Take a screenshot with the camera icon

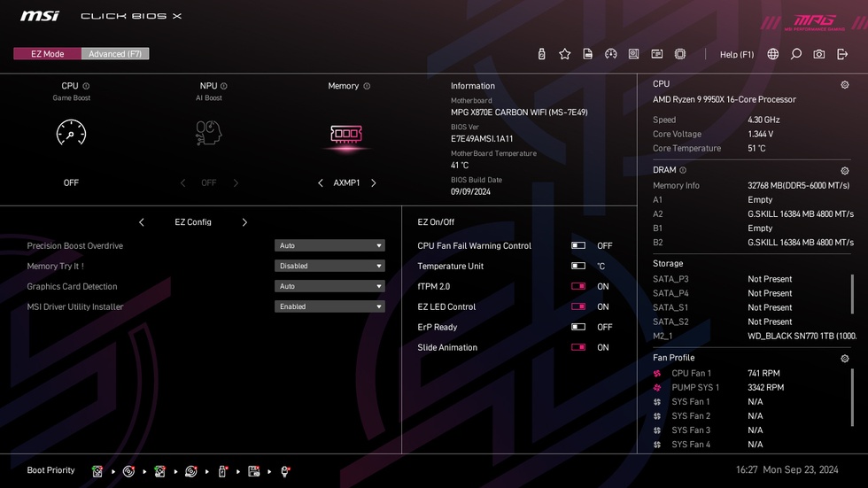tap(818, 54)
